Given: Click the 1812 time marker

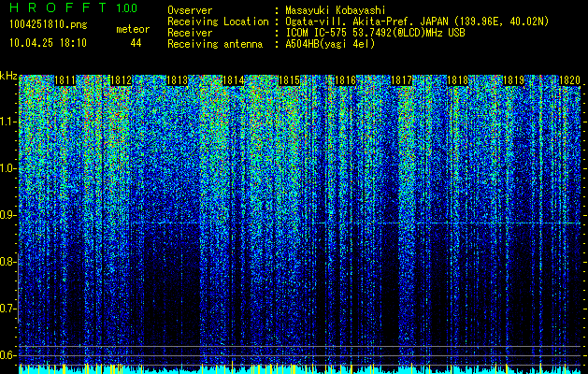Looking at the screenshot, I should (x=121, y=80).
